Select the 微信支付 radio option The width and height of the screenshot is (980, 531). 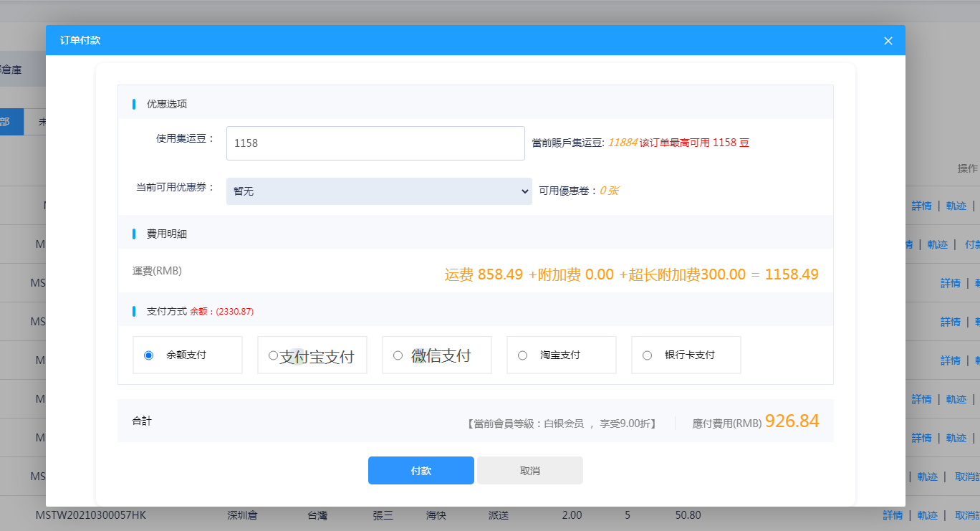[398, 355]
